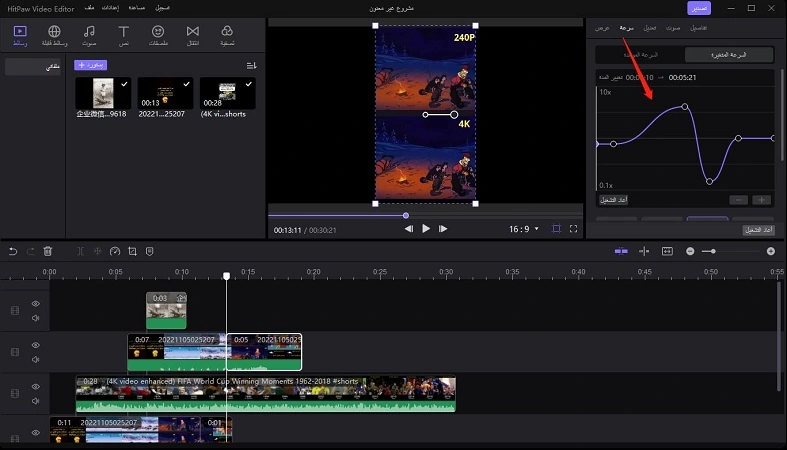The height and width of the screenshot is (450, 787).
Task: Click the Split clip icon
Action: click(80, 251)
